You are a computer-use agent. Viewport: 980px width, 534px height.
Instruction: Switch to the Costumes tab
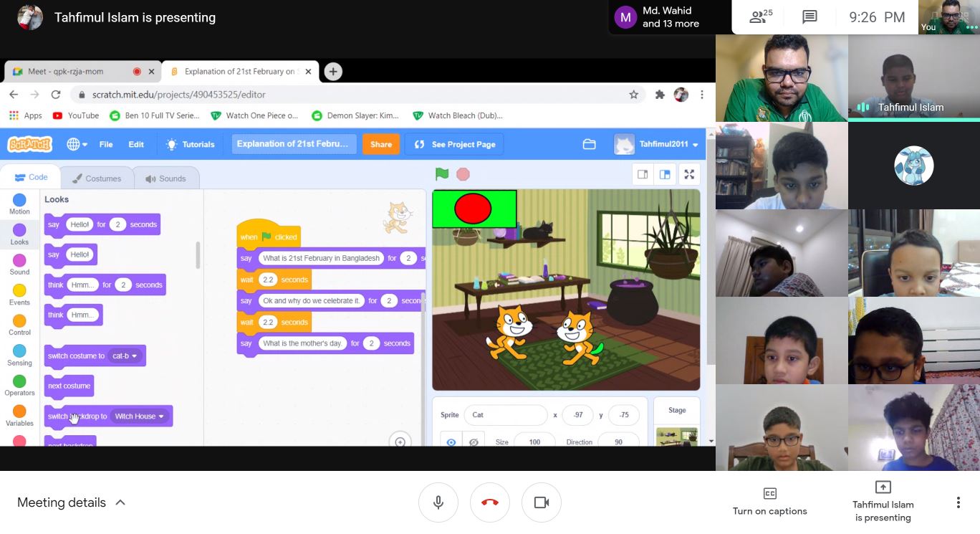pyautogui.click(x=97, y=178)
